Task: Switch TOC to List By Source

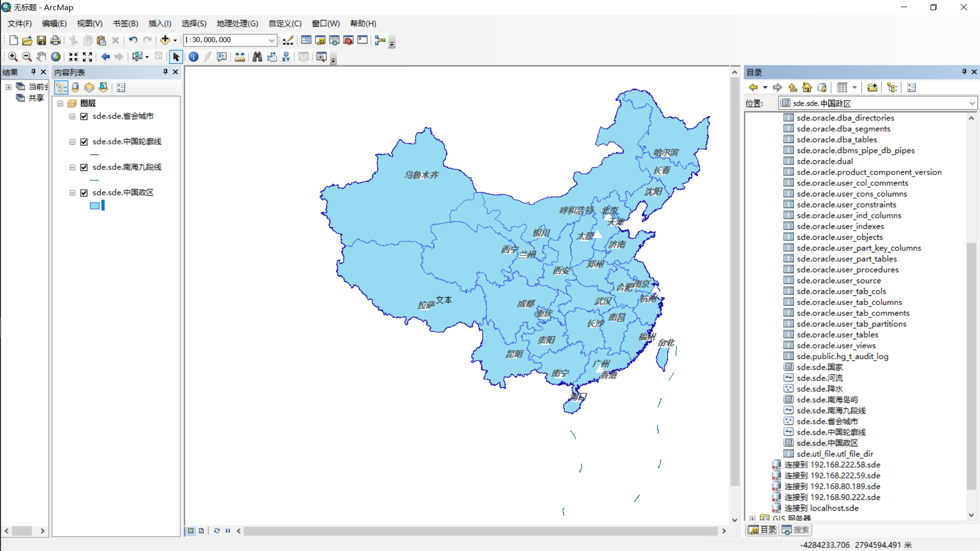Action: point(75,87)
